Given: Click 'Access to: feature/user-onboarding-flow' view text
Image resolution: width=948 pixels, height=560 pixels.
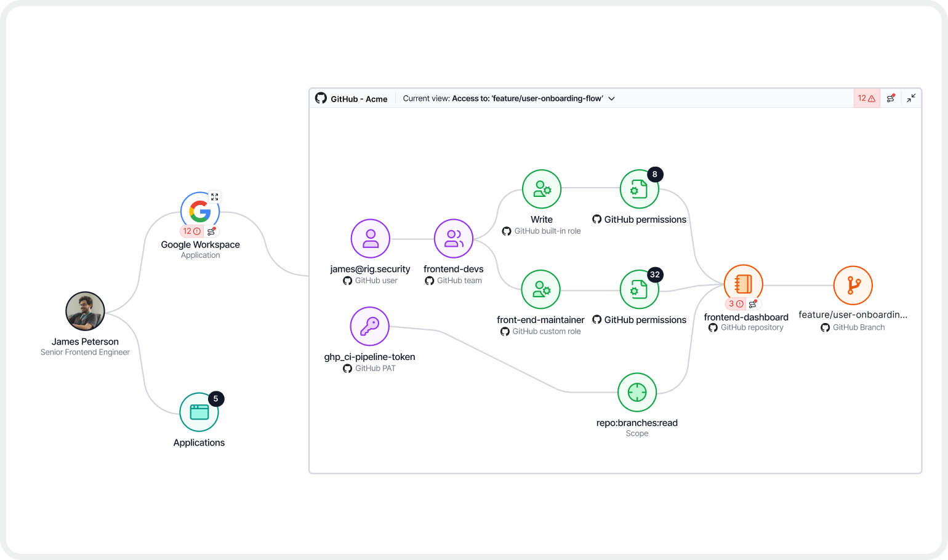Looking at the screenshot, I should tap(528, 98).
